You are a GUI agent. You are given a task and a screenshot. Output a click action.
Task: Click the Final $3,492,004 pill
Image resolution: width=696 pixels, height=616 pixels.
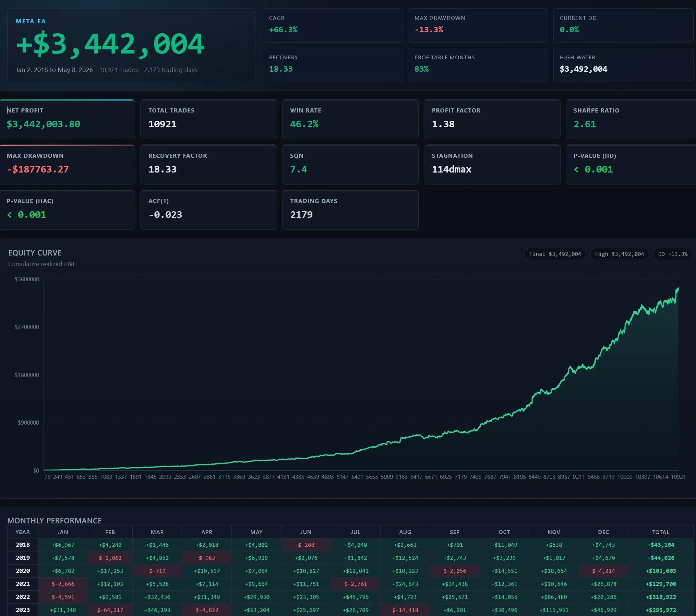click(555, 254)
